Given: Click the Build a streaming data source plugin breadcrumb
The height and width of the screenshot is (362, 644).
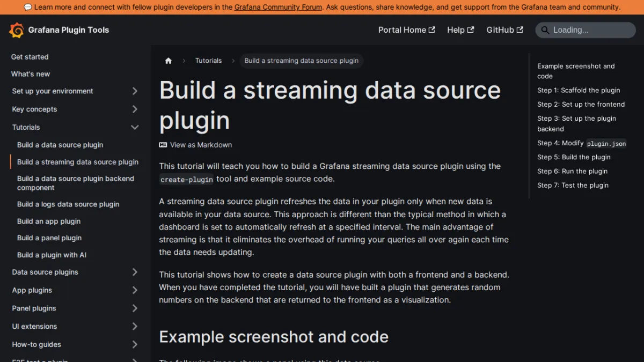Looking at the screenshot, I should click(302, 61).
